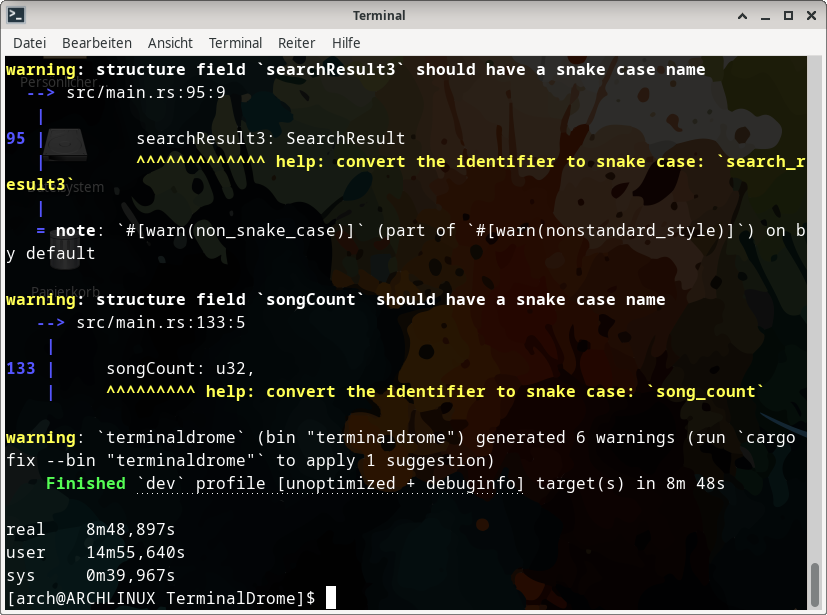Click the src/main.rs:133:5 file path

click(x=160, y=323)
